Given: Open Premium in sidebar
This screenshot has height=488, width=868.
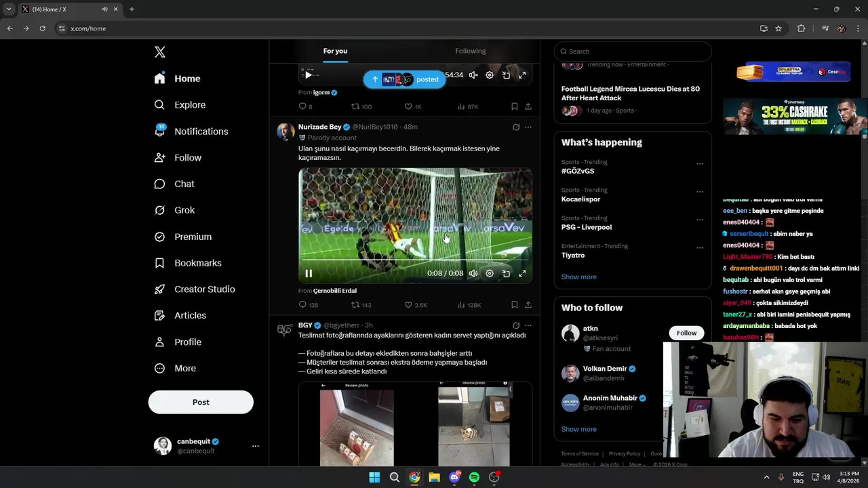Looking at the screenshot, I should 183,237.
